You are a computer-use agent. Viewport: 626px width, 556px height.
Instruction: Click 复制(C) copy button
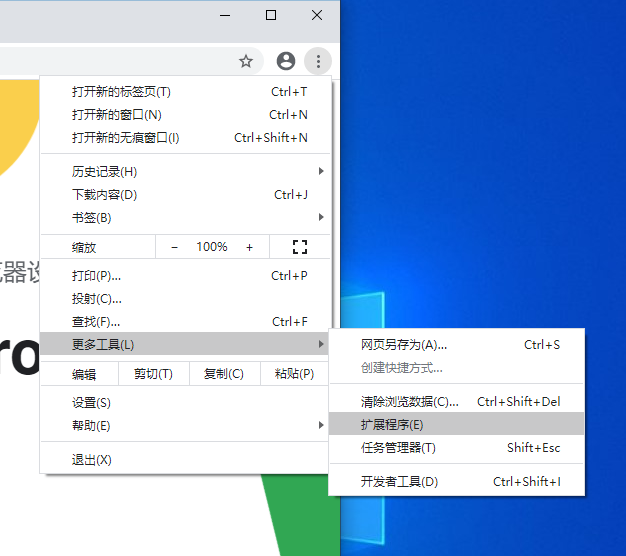tap(224, 374)
